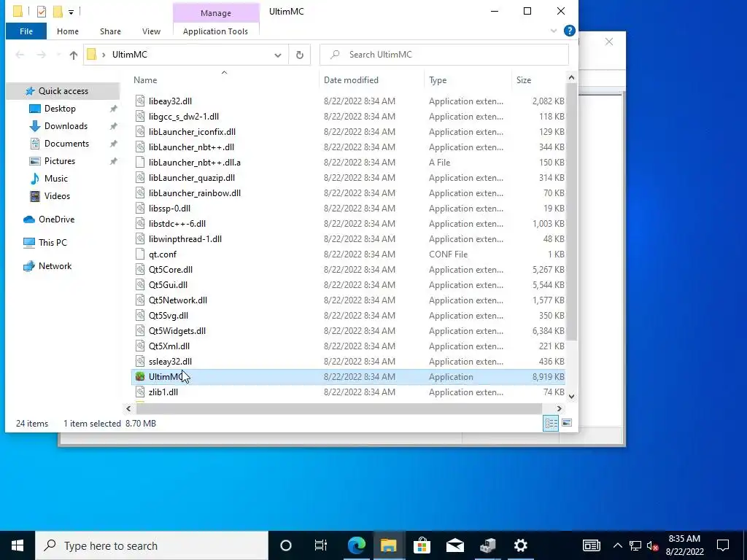Open Desktop in navigation pane
The image size is (747, 560).
tap(60, 109)
